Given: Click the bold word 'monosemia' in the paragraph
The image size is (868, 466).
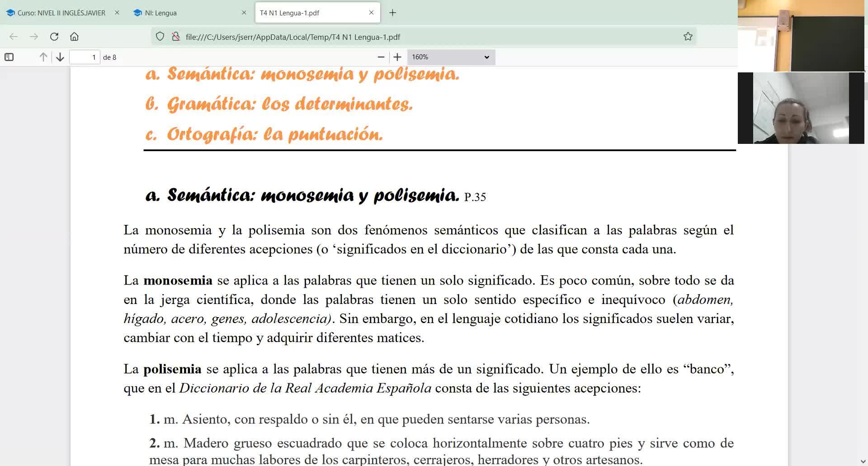Looking at the screenshot, I should coord(178,281).
